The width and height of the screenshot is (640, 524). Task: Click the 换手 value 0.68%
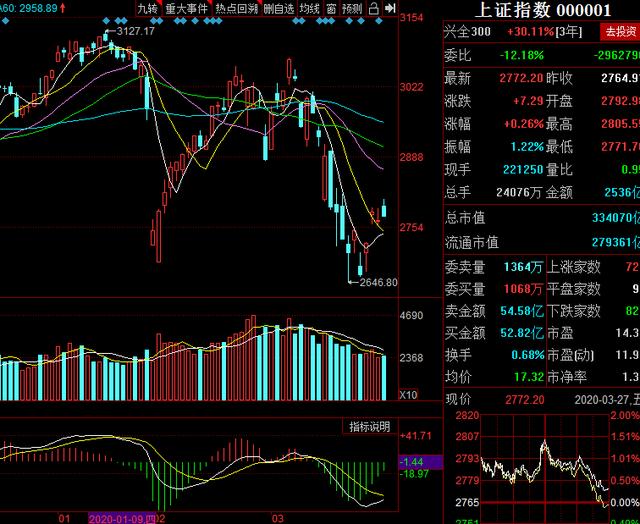coord(527,355)
